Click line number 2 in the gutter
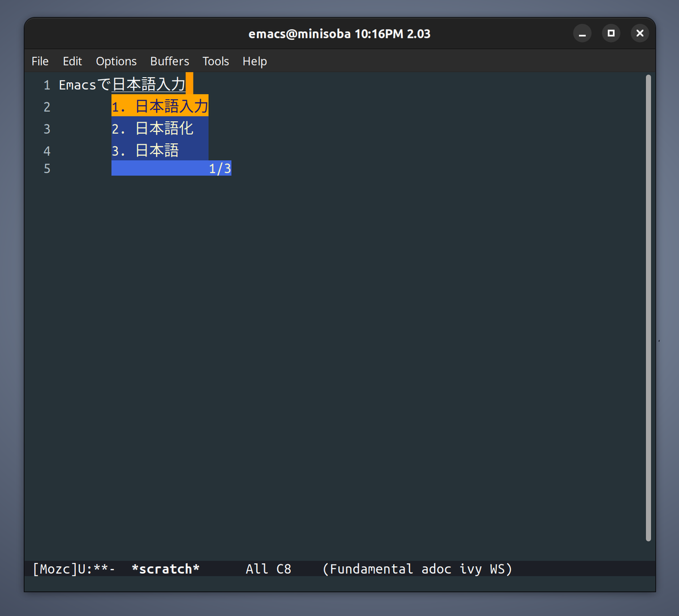The image size is (679, 616). pyautogui.click(x=47, y=107)
